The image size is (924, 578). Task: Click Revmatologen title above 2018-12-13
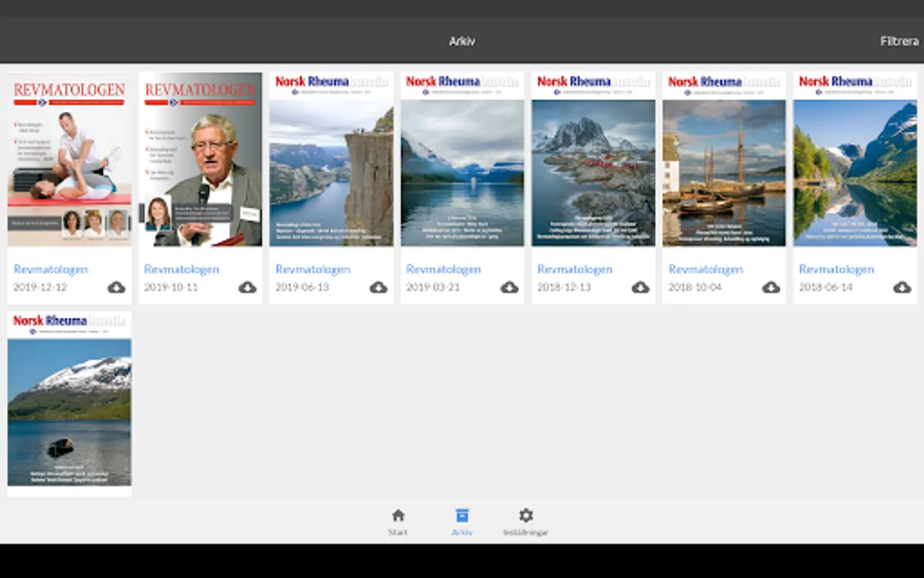click(x=574, y=269)
